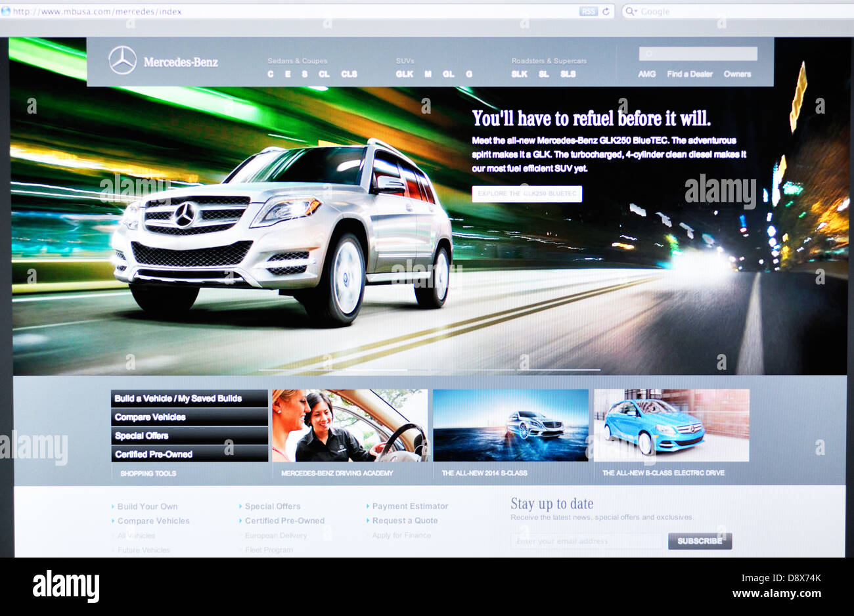854x616 pixels.
Task: Open the C class sedan menu
Action: click(271, 74)
